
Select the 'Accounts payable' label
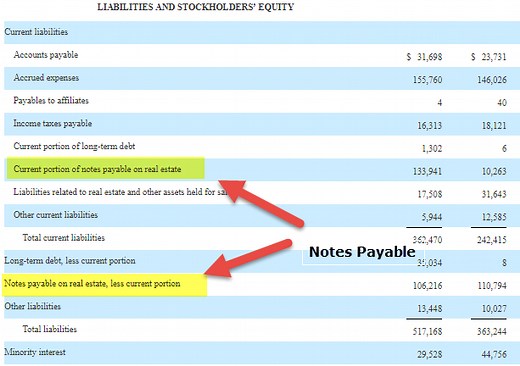click(46, 55)
